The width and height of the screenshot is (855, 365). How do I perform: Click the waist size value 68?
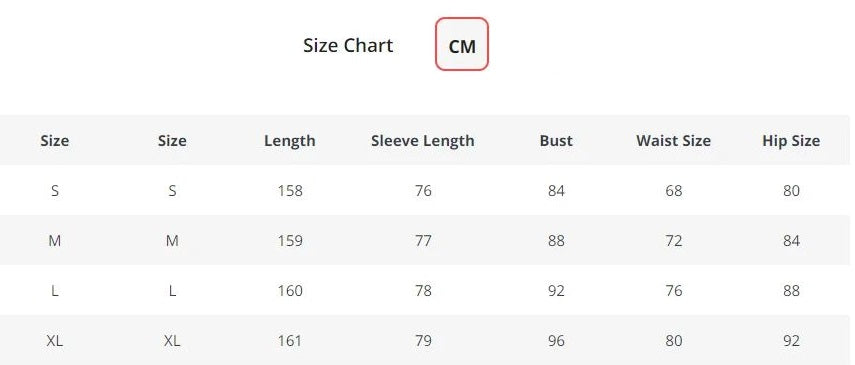click(673, 191)
